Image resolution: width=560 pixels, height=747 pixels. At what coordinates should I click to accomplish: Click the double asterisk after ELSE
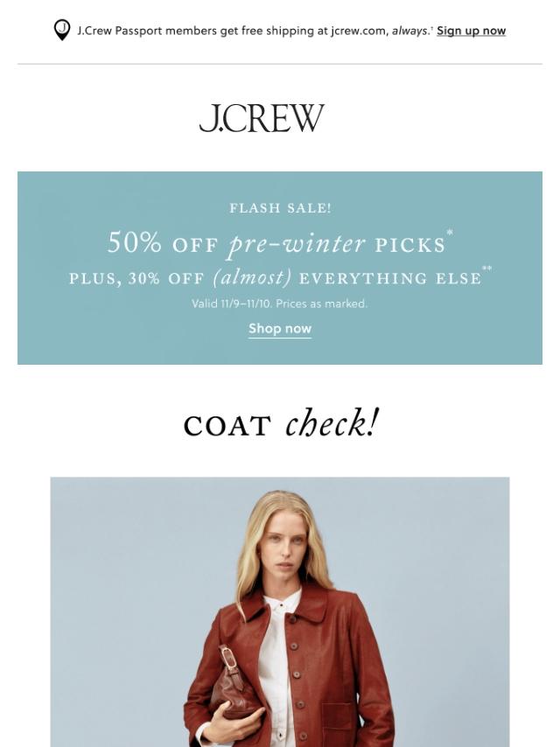tap(486, 269)
